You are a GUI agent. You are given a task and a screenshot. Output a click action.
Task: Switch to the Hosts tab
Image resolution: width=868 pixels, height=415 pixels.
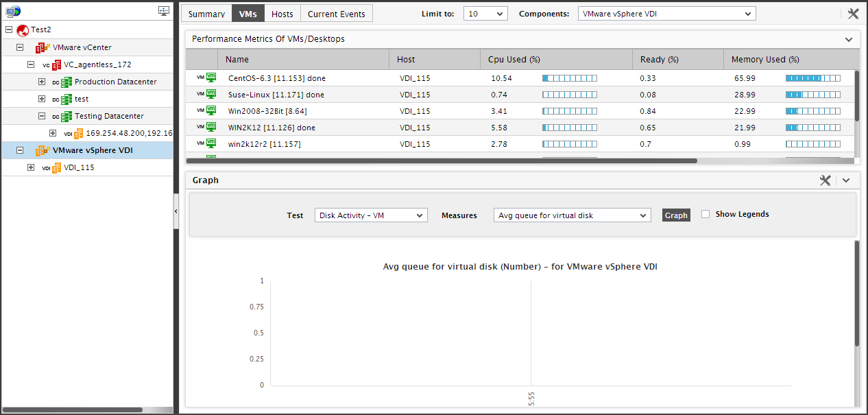click(282, 14)
